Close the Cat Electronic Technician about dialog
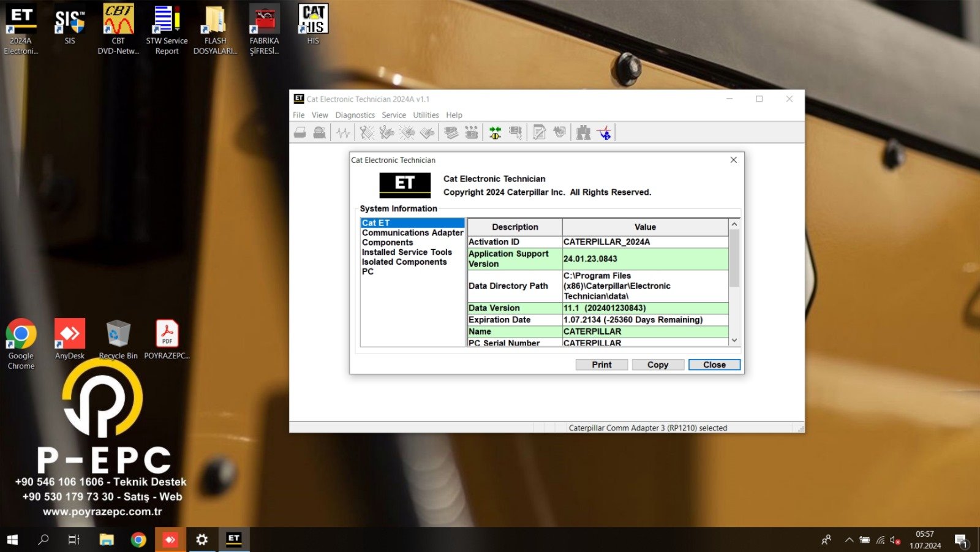Viewport: 980px width, 552px height. pos(733,160)
